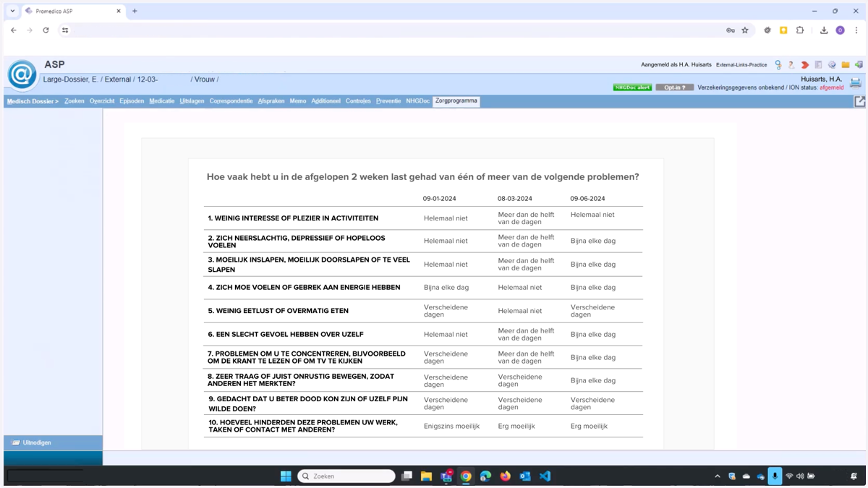868x488 pixels.
Task: Open the tab search dropdown arrow
Action: pos(12,11)
